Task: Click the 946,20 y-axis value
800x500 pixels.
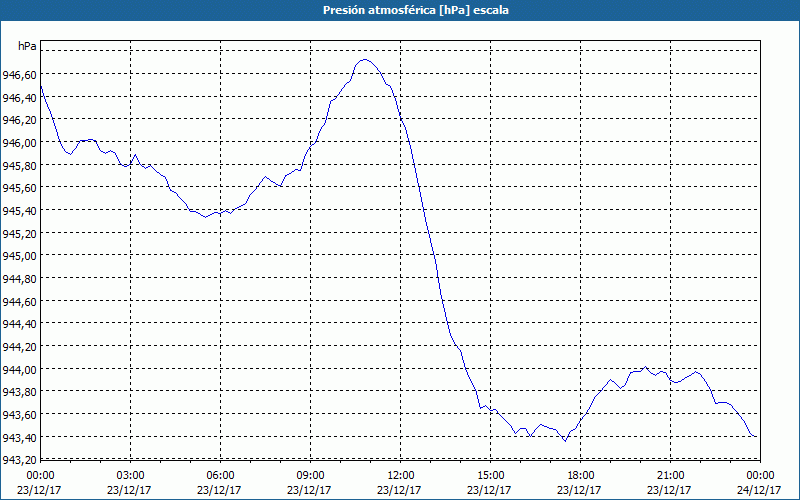Action: coord(19,120)
